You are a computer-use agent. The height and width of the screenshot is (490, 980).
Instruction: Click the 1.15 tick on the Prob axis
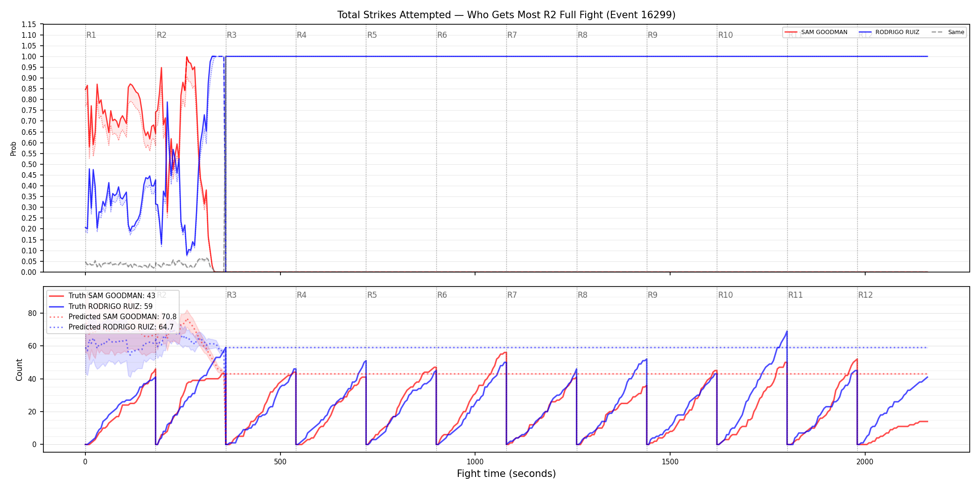tap(29, 24)
